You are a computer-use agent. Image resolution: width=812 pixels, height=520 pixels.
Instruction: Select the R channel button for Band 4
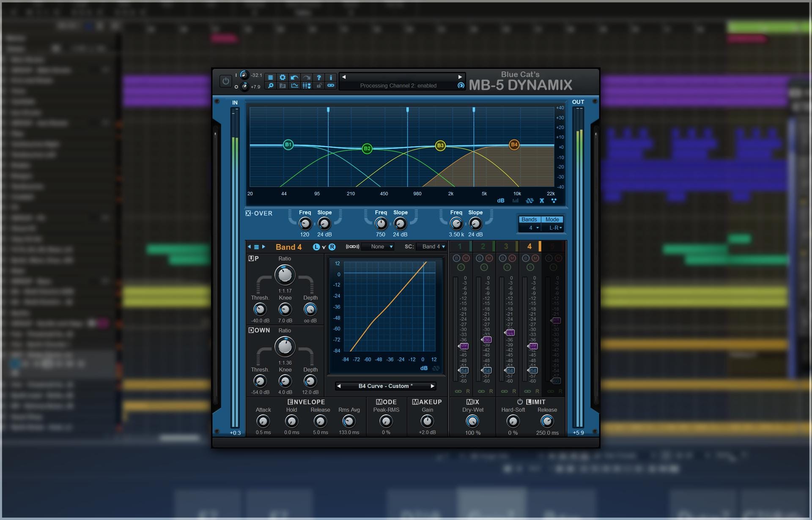pyautogui.click(x=332, y=247)
